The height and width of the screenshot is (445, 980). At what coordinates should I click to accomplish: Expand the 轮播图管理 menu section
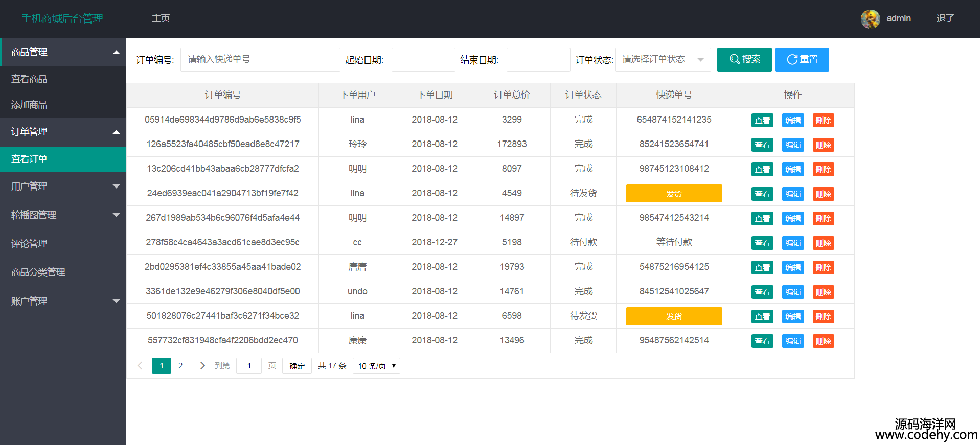tap(63, 215)
